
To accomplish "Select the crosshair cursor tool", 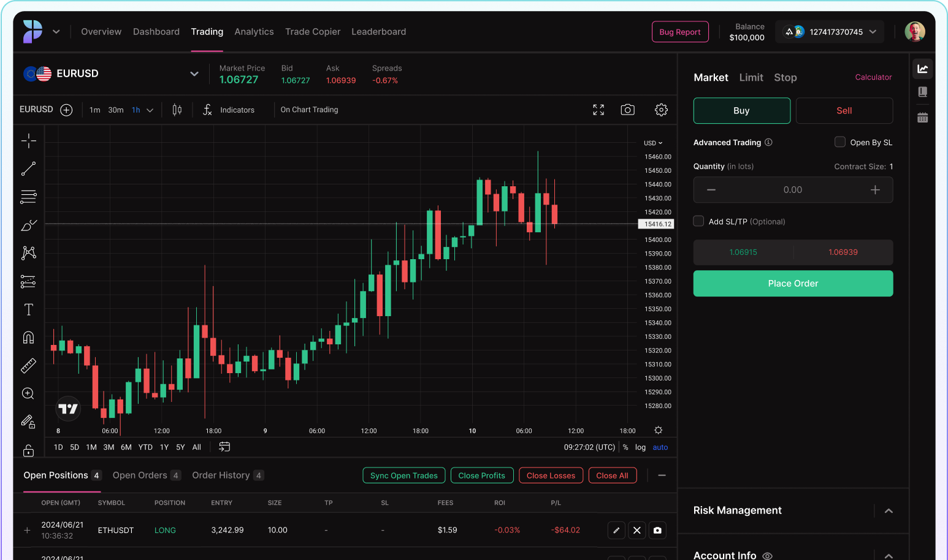I will [x=28, y=141].
